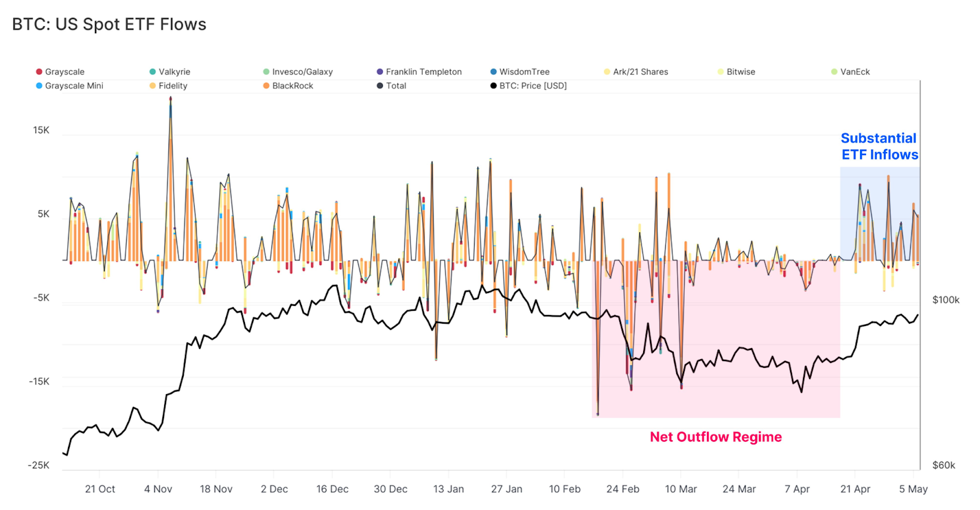Screen dimensions: 980x510
Task: Click the orange Fidelity legend dot
Action: (153, 86)
